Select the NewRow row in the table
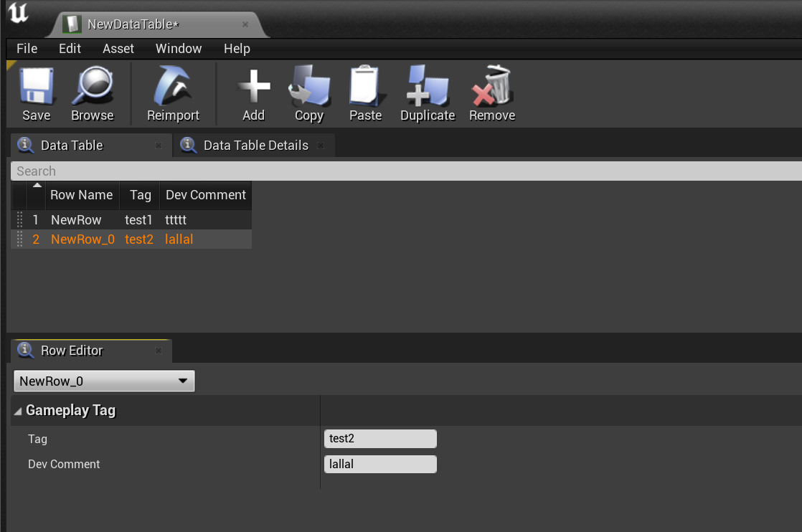This screenshot has height=532, width=802. pos(76,220)
